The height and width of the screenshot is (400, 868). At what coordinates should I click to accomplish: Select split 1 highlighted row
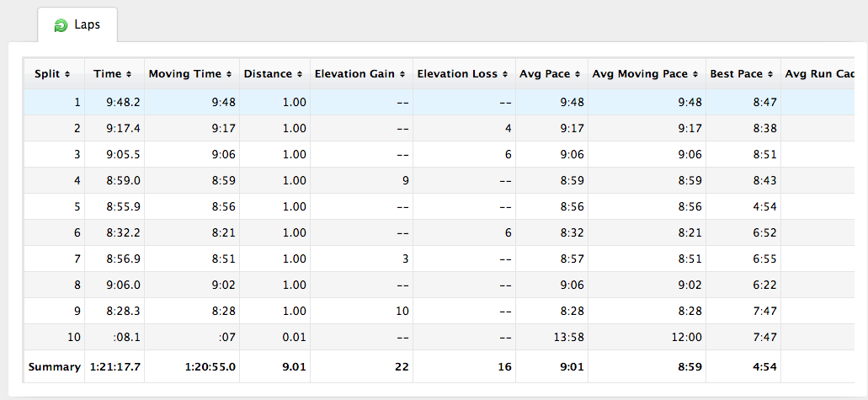(421, 103)
